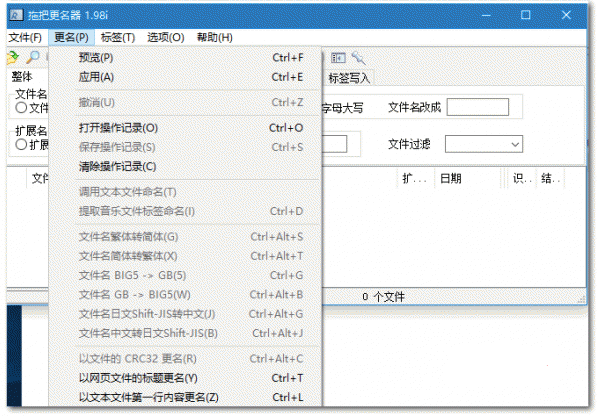
Task: Click the 0 个文件 status text
Action: click(x=383, y=297)
